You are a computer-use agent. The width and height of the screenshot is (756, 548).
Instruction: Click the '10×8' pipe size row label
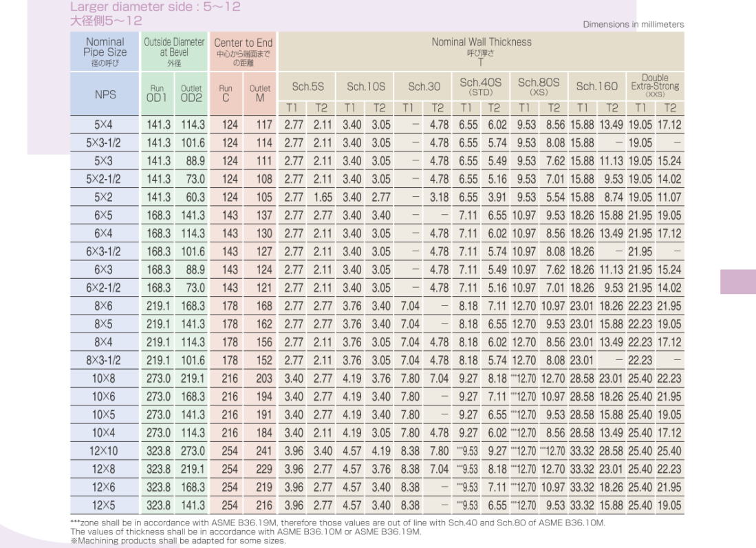point(103,379)
